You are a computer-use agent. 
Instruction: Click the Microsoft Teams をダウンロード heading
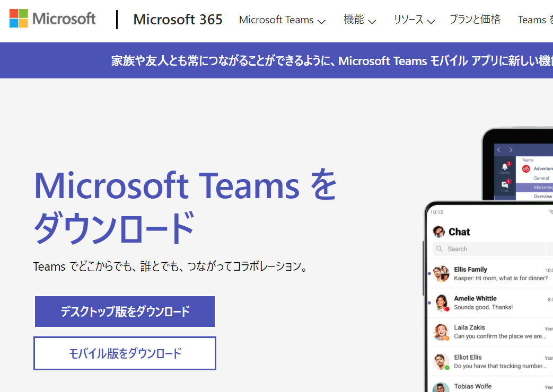click(x=185, y=206)
